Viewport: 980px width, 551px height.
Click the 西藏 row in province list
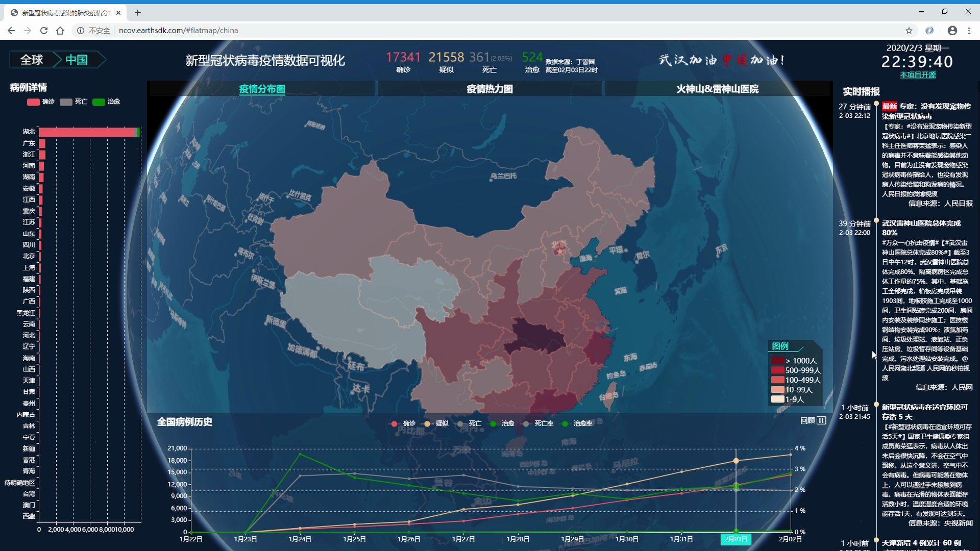point(29,516)
